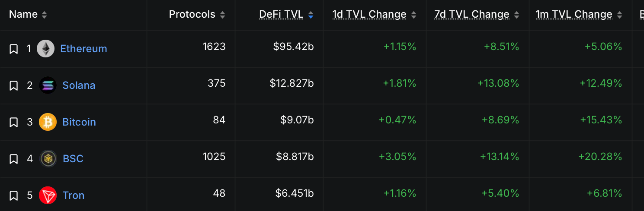
Task: Click the Bitcoin logo icon
Action: [x=48, y=122]
